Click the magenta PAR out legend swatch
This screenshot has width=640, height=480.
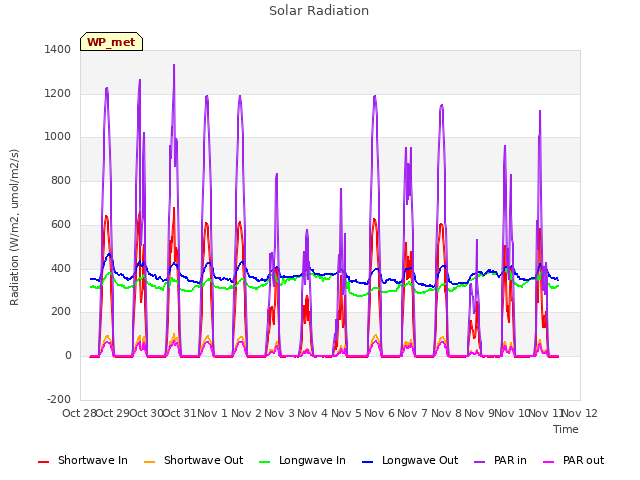549,462
